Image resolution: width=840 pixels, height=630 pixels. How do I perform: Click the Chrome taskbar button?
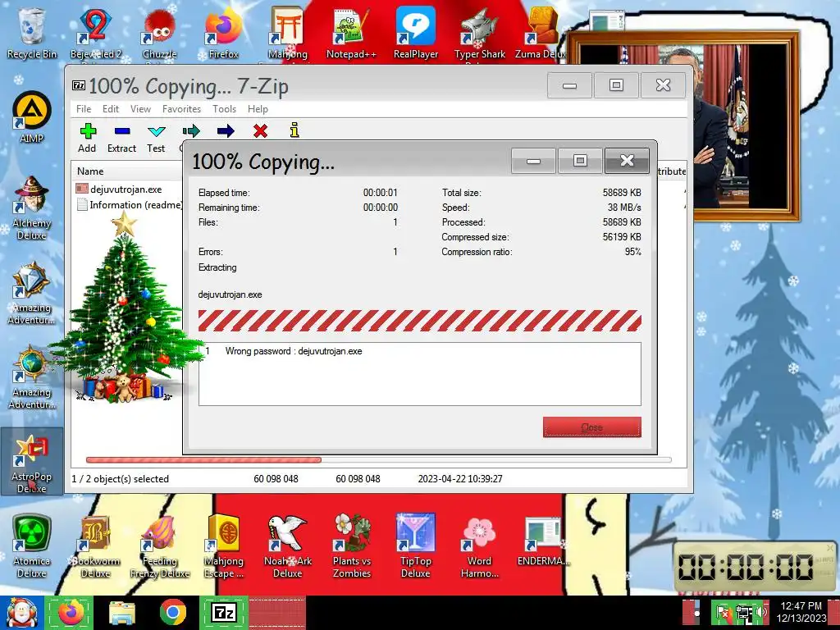click(172, 612)
